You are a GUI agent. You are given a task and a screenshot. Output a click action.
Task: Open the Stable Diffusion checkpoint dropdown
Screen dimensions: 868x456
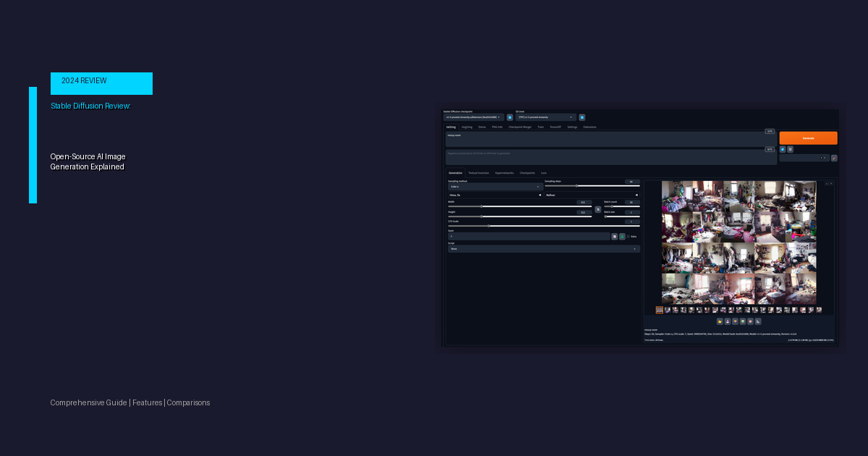[474, 117]
